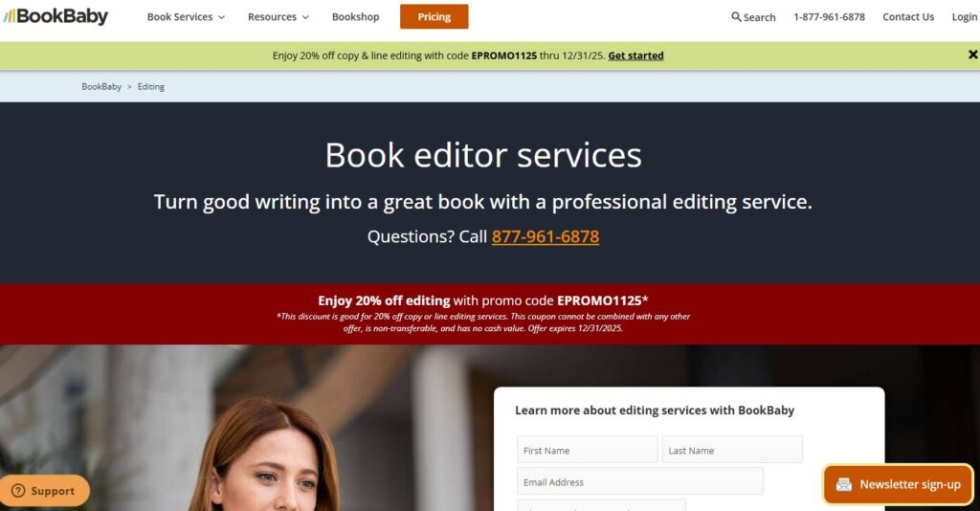Focus the First Name field

click(x=587, y=450)
